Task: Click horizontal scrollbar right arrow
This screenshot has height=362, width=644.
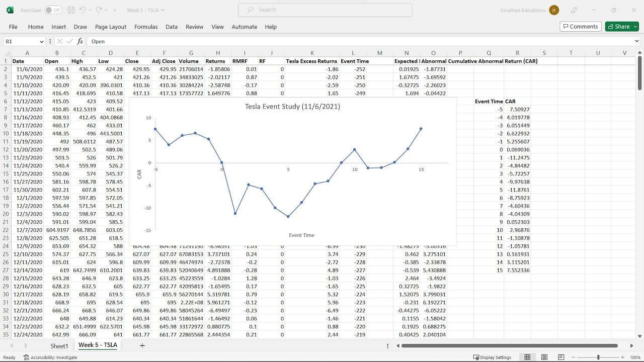Action: point(632,346)
